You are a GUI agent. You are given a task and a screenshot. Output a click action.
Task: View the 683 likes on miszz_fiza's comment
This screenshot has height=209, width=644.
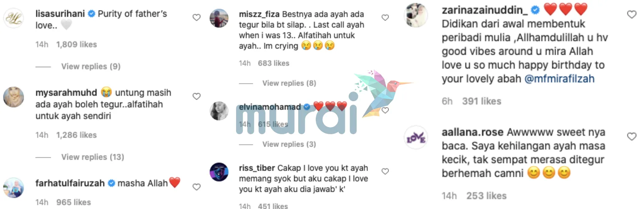pos(274,63)
